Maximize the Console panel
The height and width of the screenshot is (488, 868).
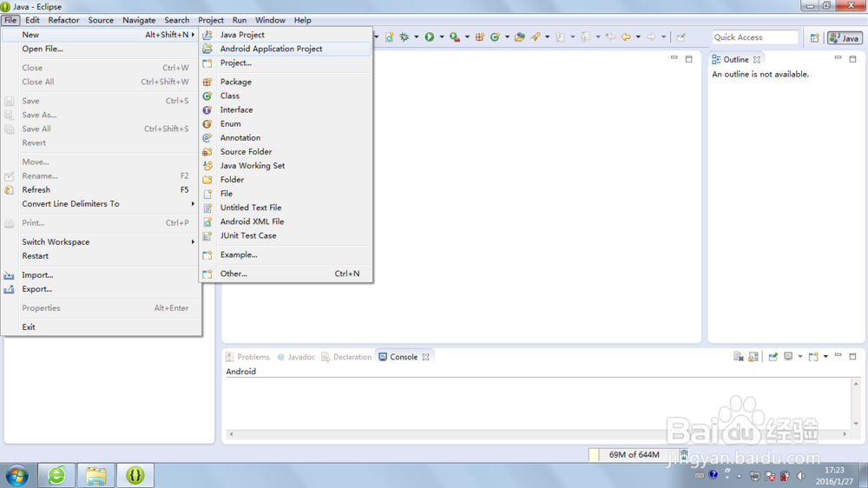(x=853, y=356)
